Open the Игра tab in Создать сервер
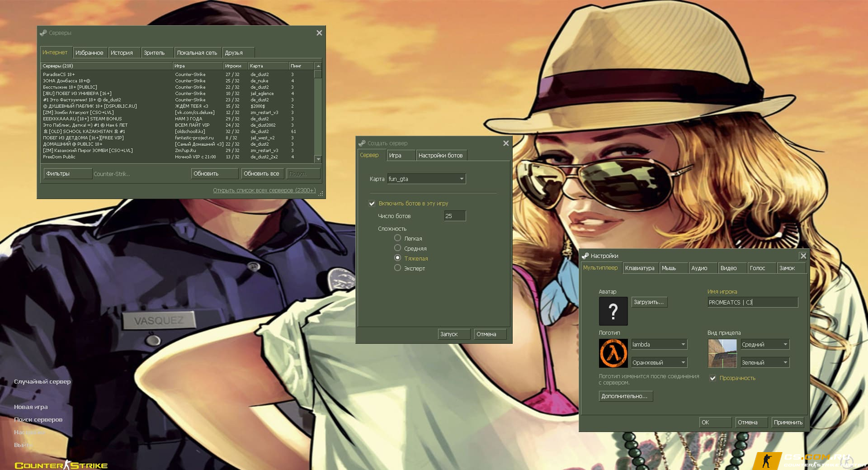Viewport: 868px width, 470px height. (401, 155)
